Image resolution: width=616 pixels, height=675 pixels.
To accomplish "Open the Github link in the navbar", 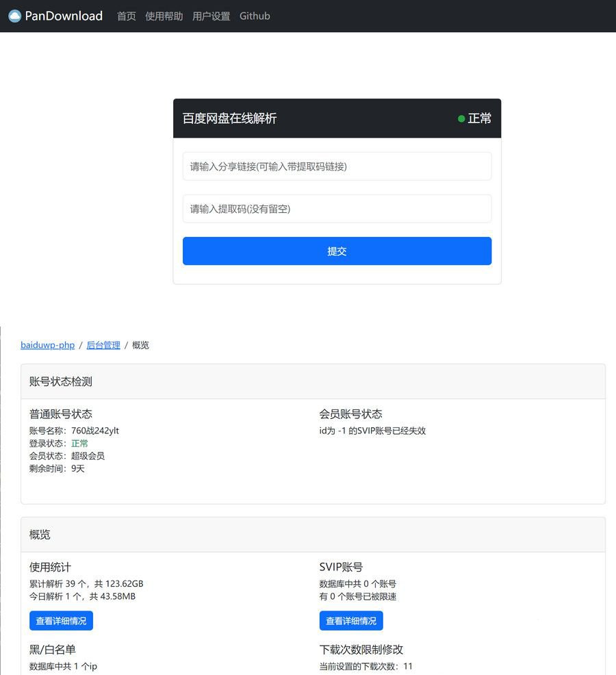I will pyautogui.click(x=254, y=16).
